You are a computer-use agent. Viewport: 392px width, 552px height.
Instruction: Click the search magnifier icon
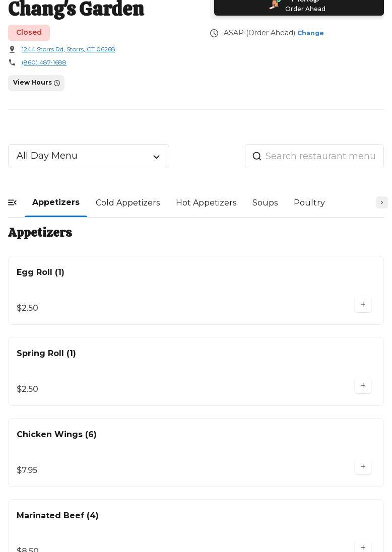click(257, 156)
